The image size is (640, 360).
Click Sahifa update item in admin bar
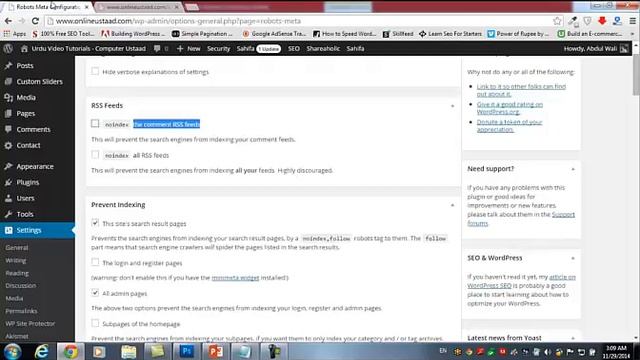(258, 49)
